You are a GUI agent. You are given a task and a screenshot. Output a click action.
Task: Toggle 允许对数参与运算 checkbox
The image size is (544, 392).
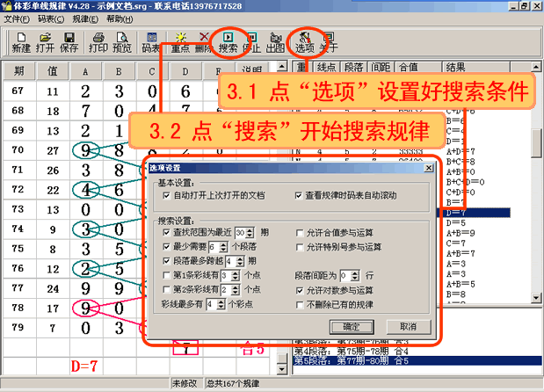pyautogui.click(x=300, y=290)
